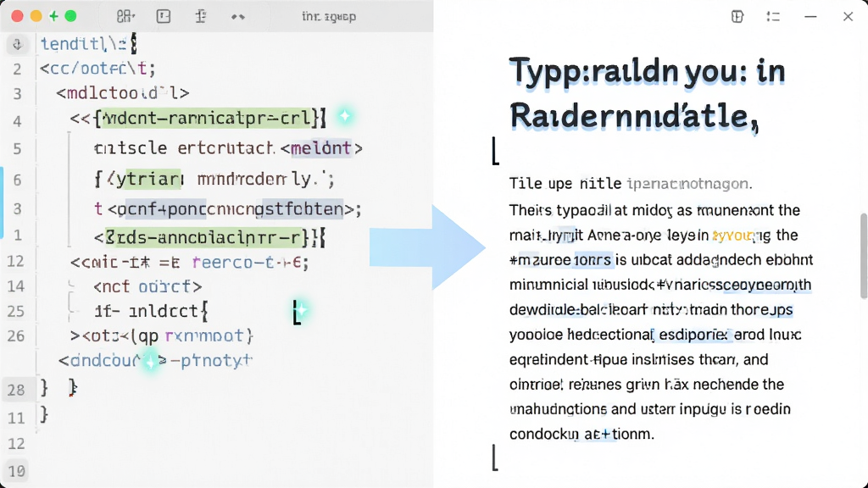Minimize the preview using the dash button

pyautogui.click(x=810, y=17)
